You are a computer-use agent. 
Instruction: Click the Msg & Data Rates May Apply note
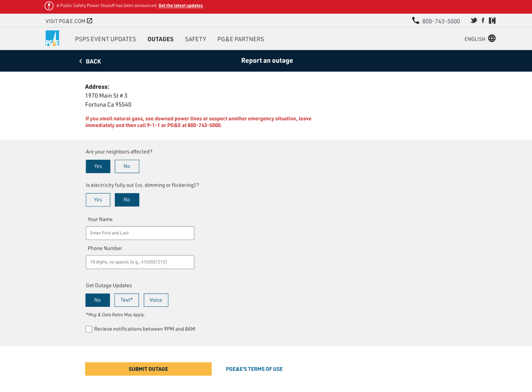tap(115, 315)
